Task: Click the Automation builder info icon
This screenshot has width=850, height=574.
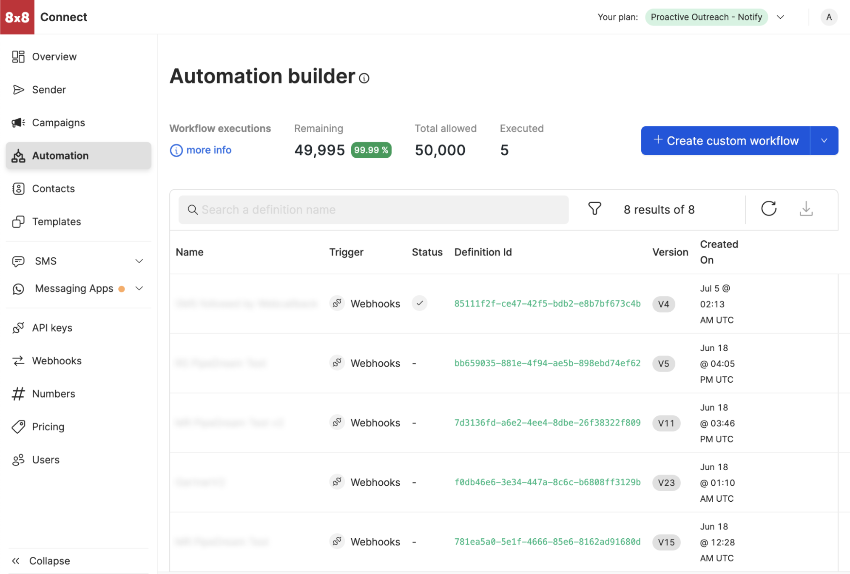Action: [x=364, y=79]
